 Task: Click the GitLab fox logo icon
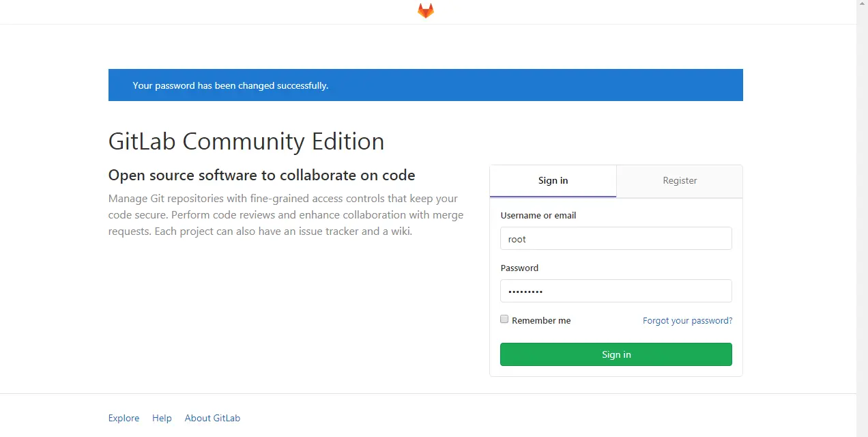[425, 11]
